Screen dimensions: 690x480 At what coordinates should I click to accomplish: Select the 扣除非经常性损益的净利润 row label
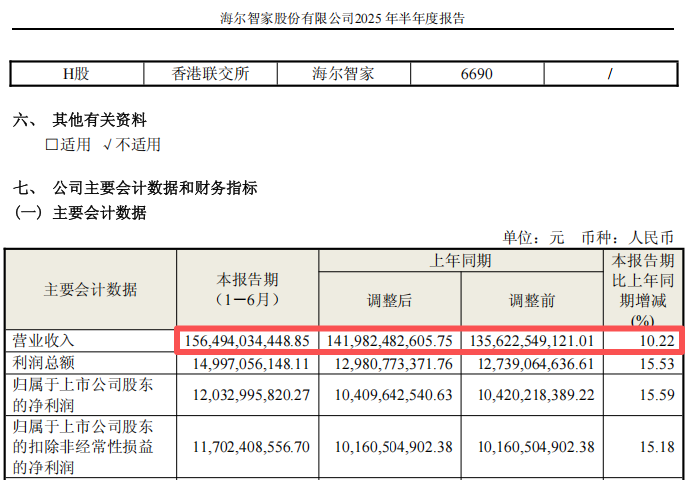point(83,447)
